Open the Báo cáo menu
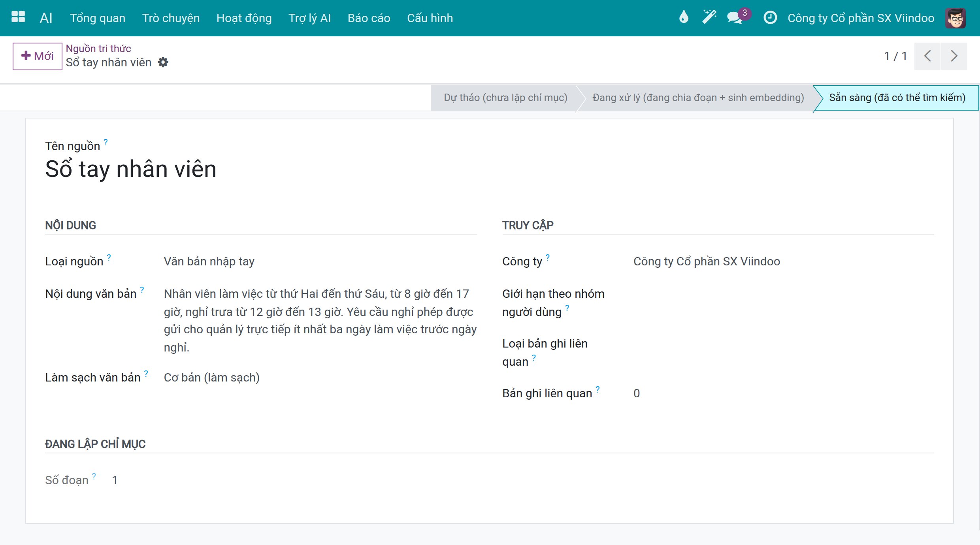 point(369,18)
